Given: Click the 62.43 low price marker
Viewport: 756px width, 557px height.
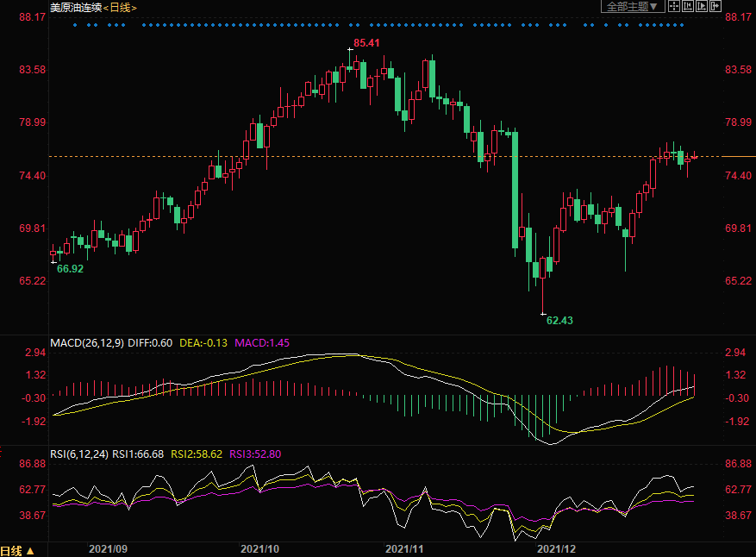Looking at the screenshot, I should 559,320.
